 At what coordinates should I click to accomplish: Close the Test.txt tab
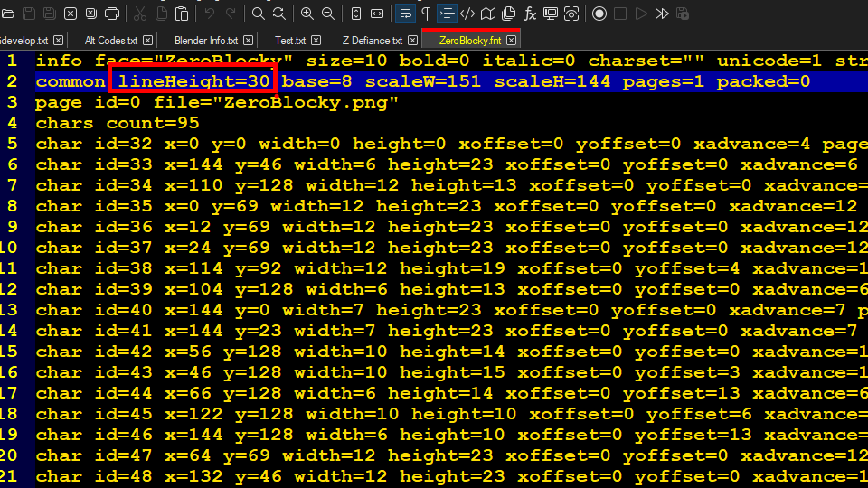pyautogui.click(x=316, y=41)
